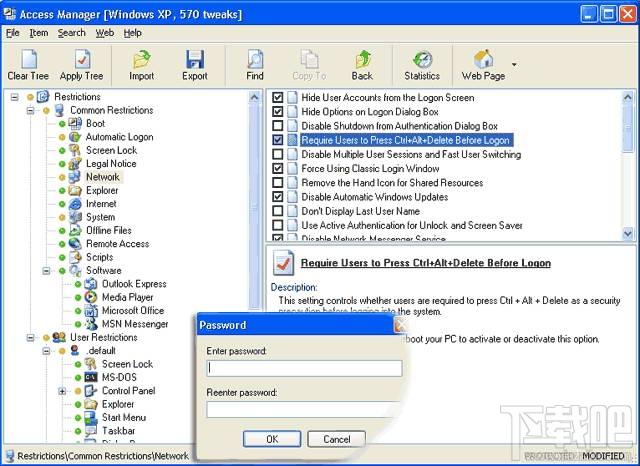Open the Help menu
This screenshot has width=640, height=466.
133,33
